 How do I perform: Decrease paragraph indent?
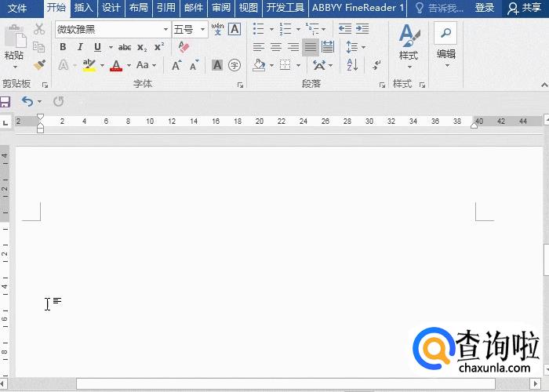[x=345, y=29]
